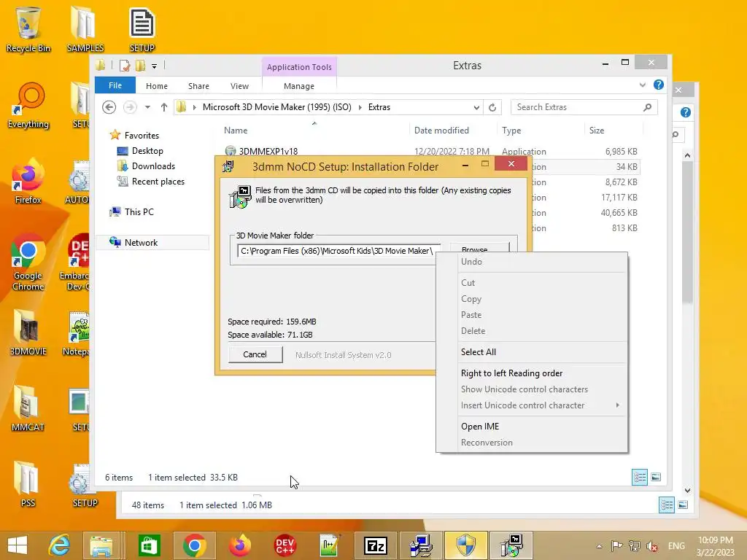747x560 pixels.
Task: Open the Home ribbon tab
Action: coord(157,86)
